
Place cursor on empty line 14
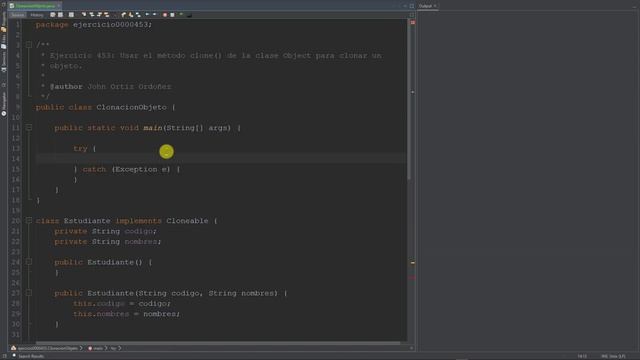pyautogui.click(x=220, y=159)
